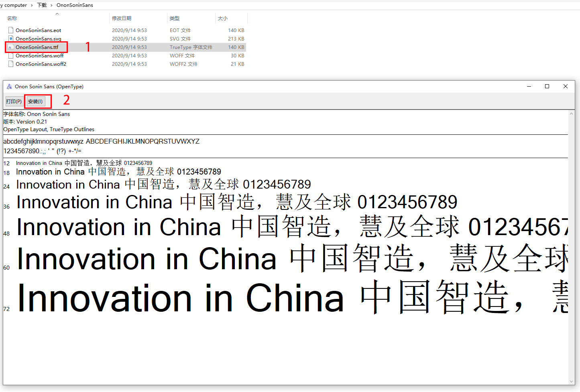This screenshot has height=392, width=580.
Task: Click the 30 KB size cell
Action: point(238,55)
